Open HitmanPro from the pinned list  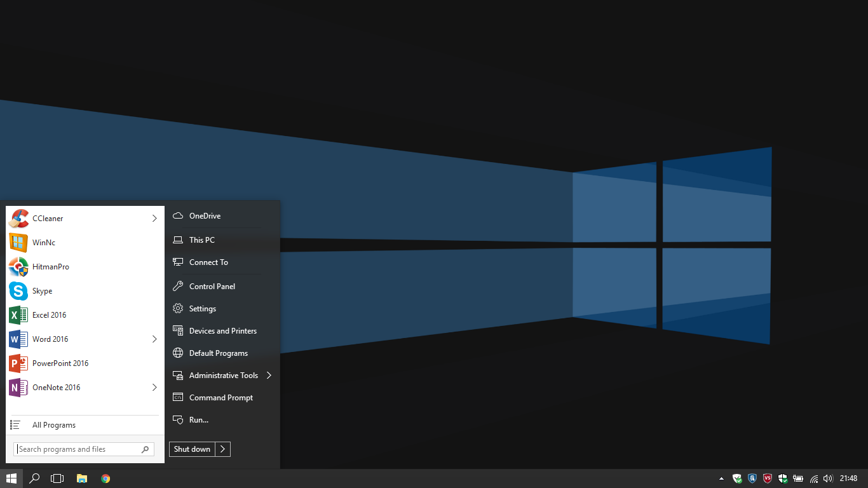[50, 267]
